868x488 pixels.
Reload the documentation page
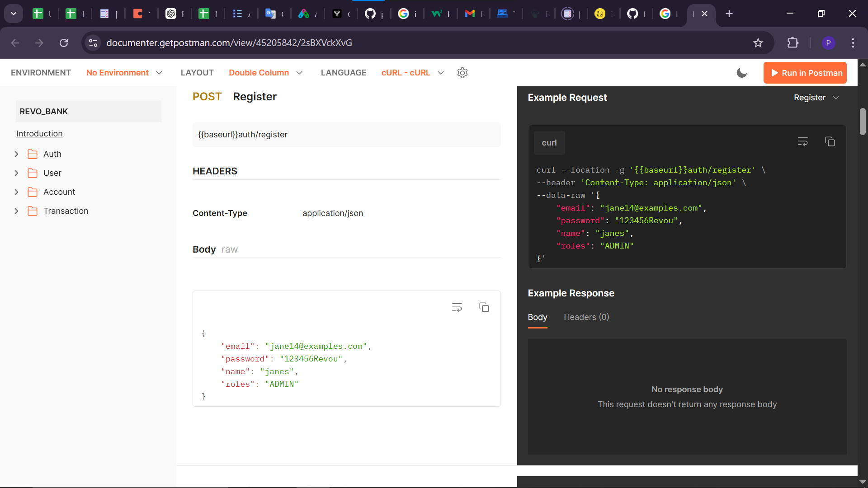[x=64, y=43]
